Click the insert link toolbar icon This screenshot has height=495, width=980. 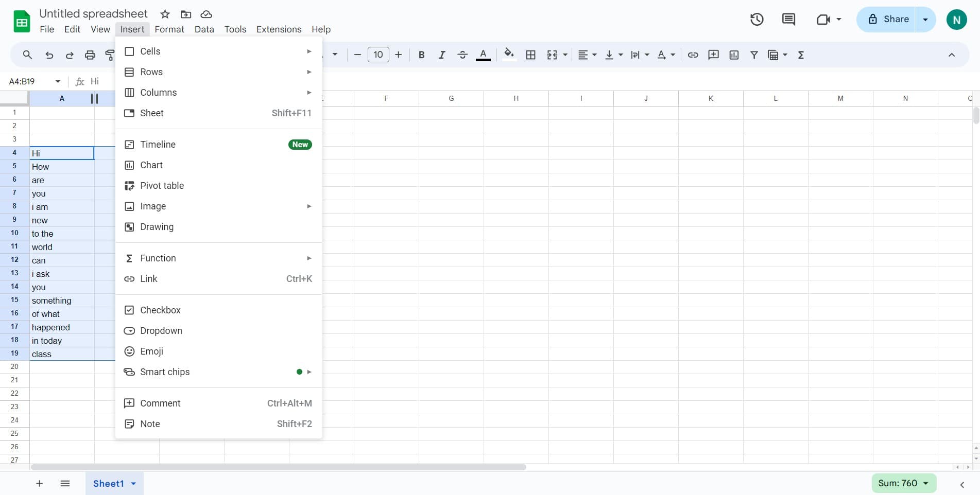[x=693, y=55]
